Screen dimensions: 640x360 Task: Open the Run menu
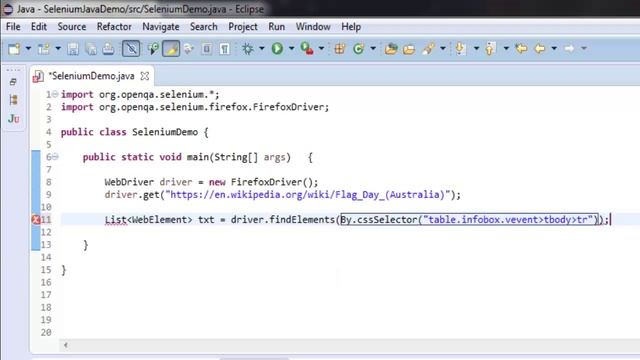(276, 27)
